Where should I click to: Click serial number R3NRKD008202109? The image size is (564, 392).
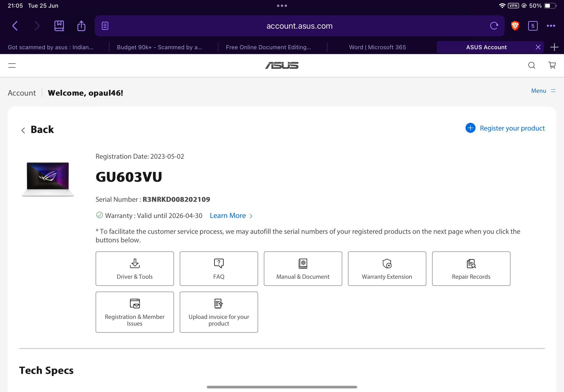(176, 199)
